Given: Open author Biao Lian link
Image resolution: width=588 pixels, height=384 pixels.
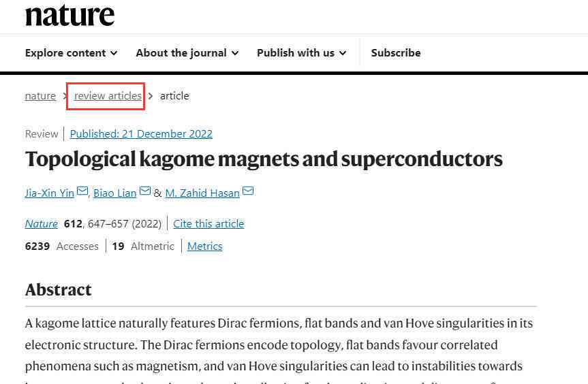Looking at the screenshot, I should (x=114, y=193).
